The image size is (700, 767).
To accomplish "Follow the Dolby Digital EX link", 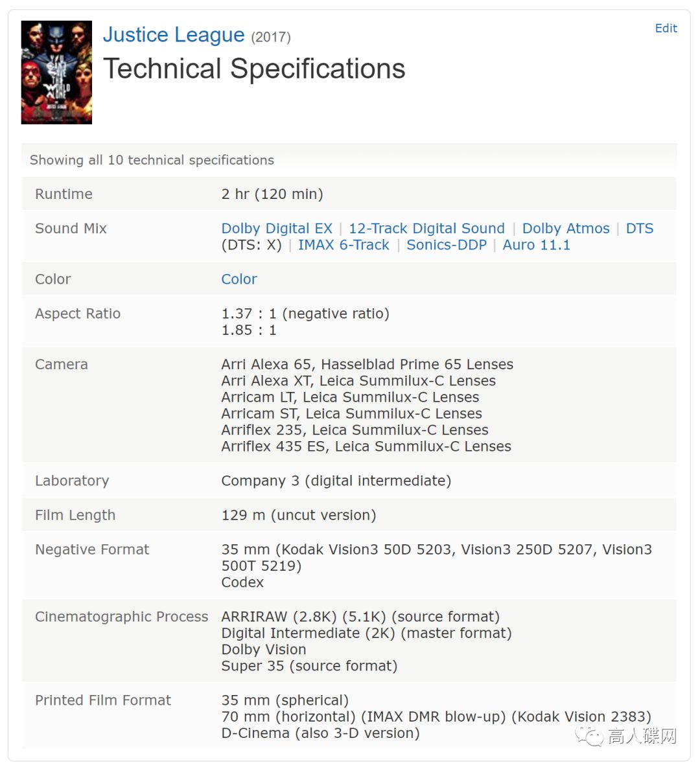I will (277, 229).
